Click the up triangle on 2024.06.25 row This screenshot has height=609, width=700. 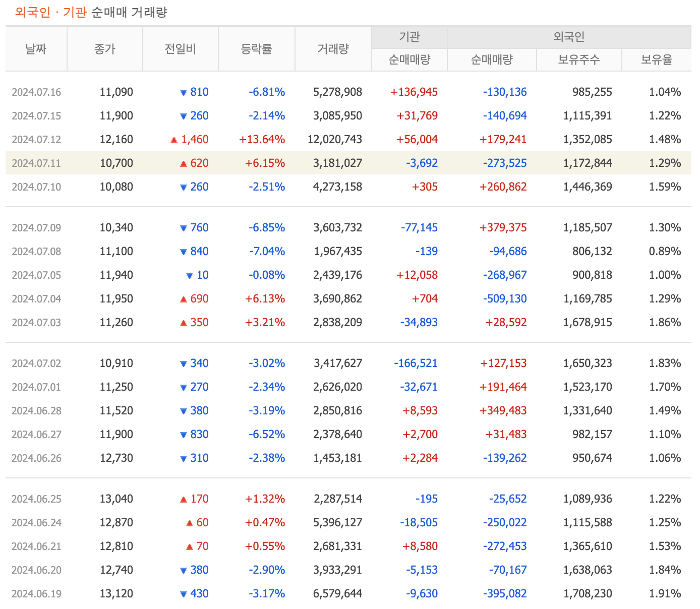pos(184,499)
